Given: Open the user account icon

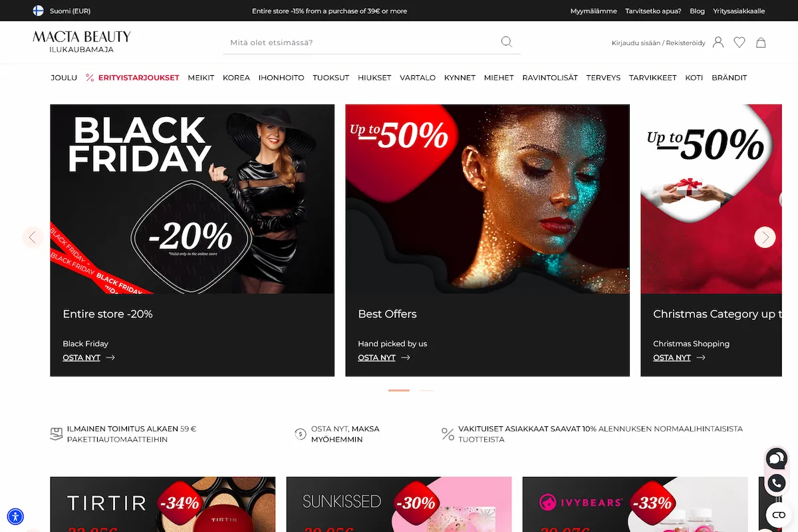Looking at the screenshot, I should [718, 42].
